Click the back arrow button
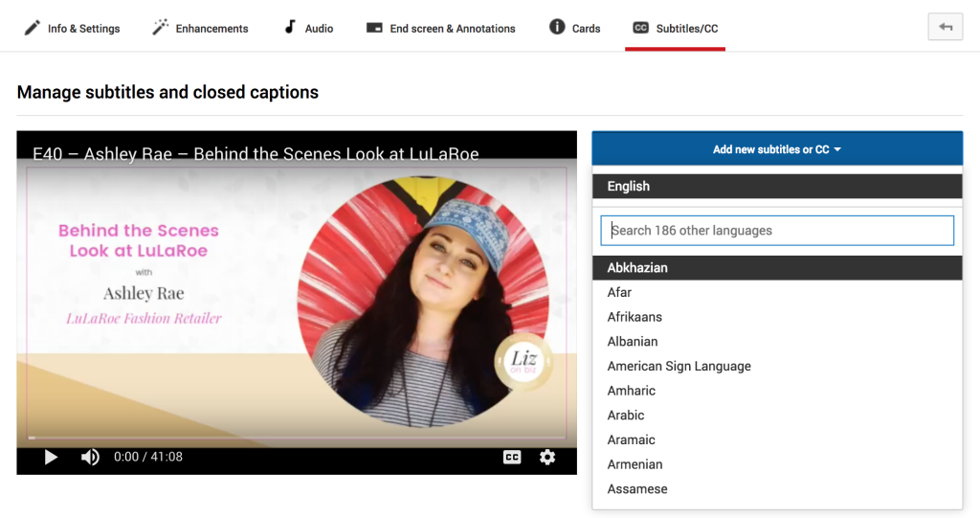This screenshot has height=518, width=980. click(x=945, y=27)
